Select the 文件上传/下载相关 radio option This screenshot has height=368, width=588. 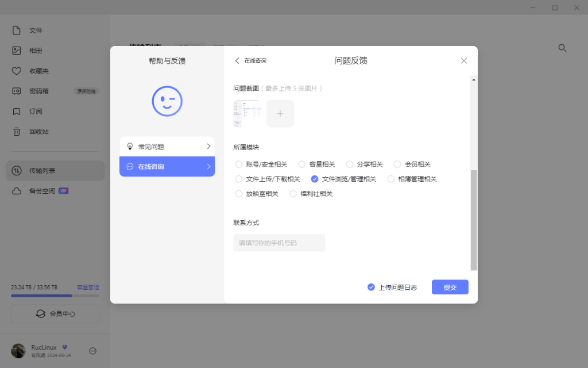(x=239, y=179)
